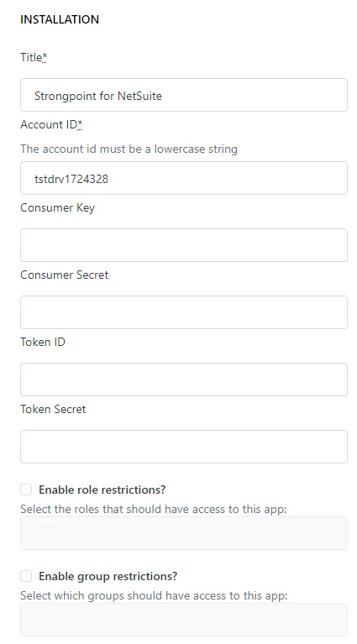Click the lowercase string hint text
This screenshot has height=644, width=357.
click(129, 149)
